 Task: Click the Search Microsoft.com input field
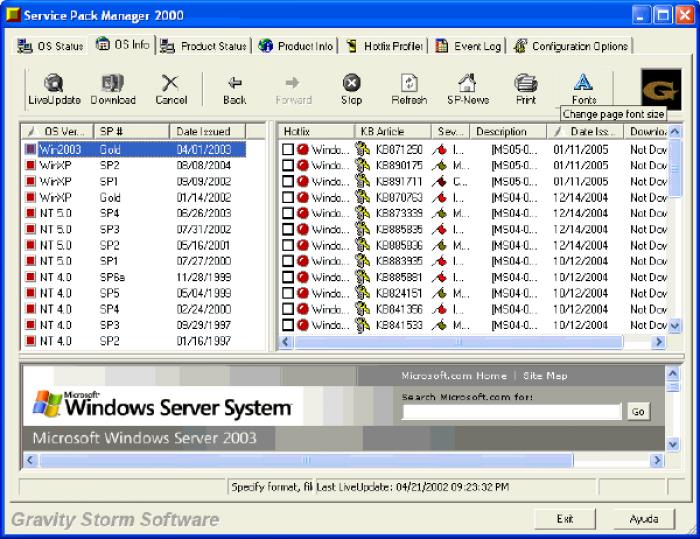[512, 411]
